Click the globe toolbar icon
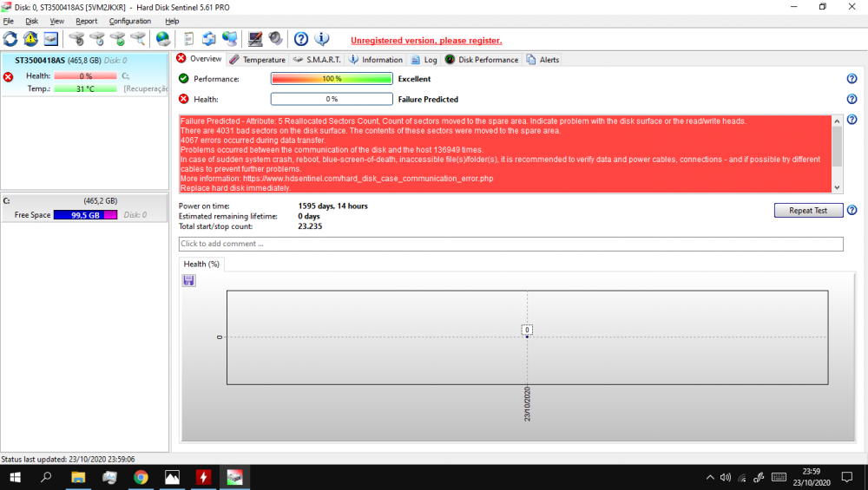Viewport: 868px width, 490px height. pos(162,39)
